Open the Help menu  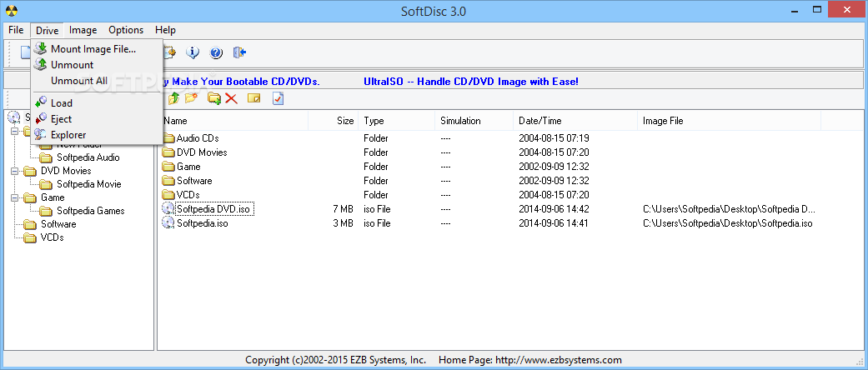tap(165, 30)
